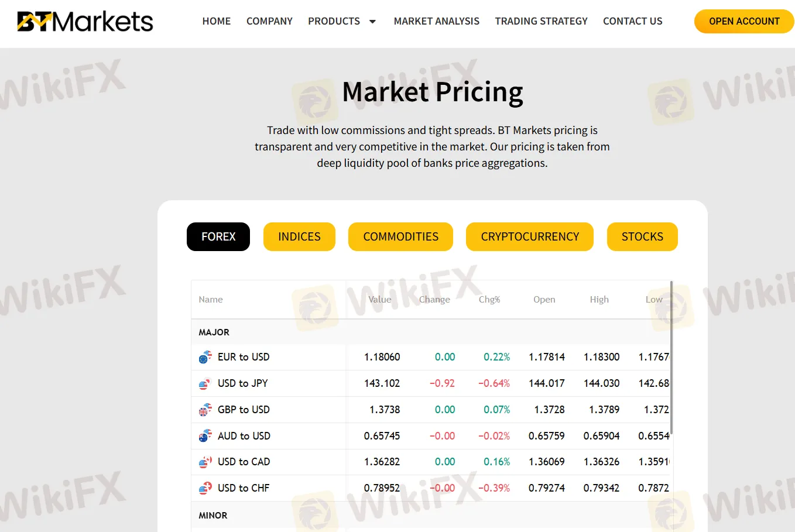This screenshot has width=795, height=532.
Task: Go to the HOME page
Action: [217, 21]
